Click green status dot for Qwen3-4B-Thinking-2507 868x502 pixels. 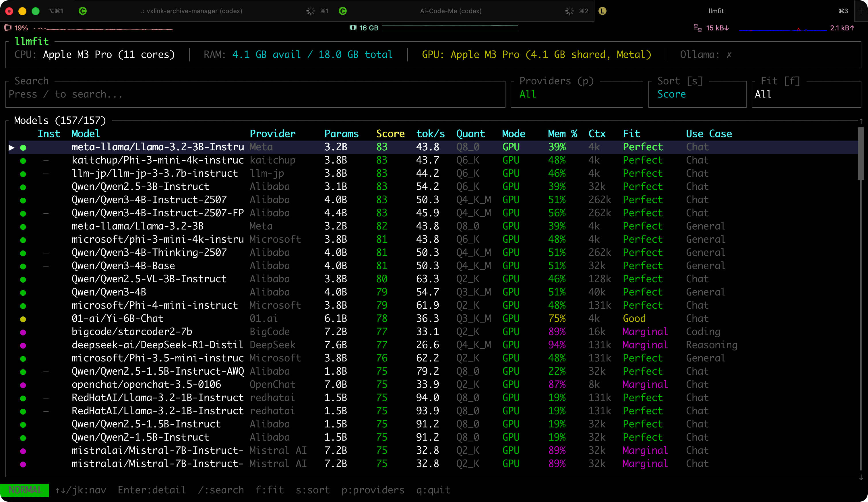pyautogui.click(x=23, y=253)
